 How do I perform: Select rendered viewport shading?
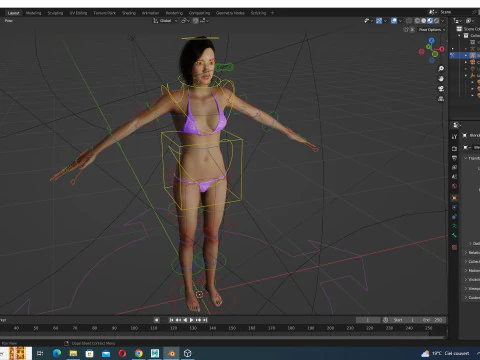436,21
